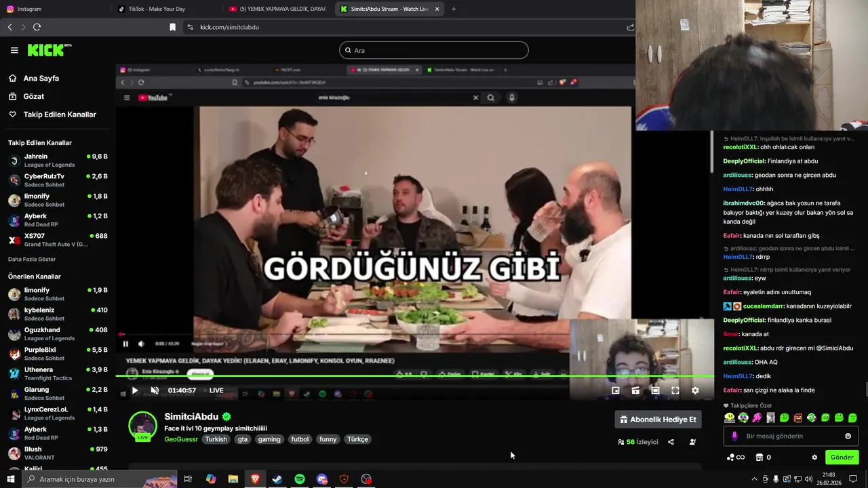Show hidden system tray icons
This screenshot has height=488, width=868.
754,479
